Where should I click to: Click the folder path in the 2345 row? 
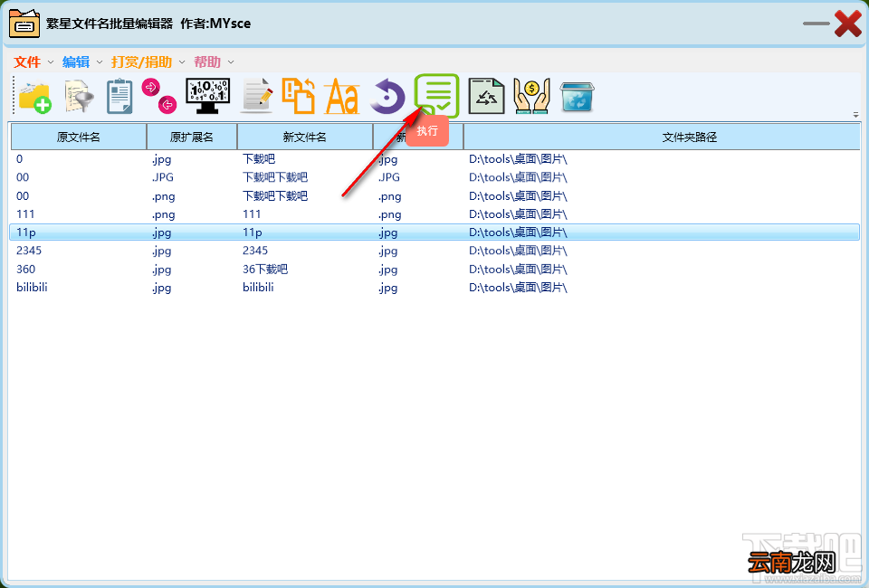(518, 251)
